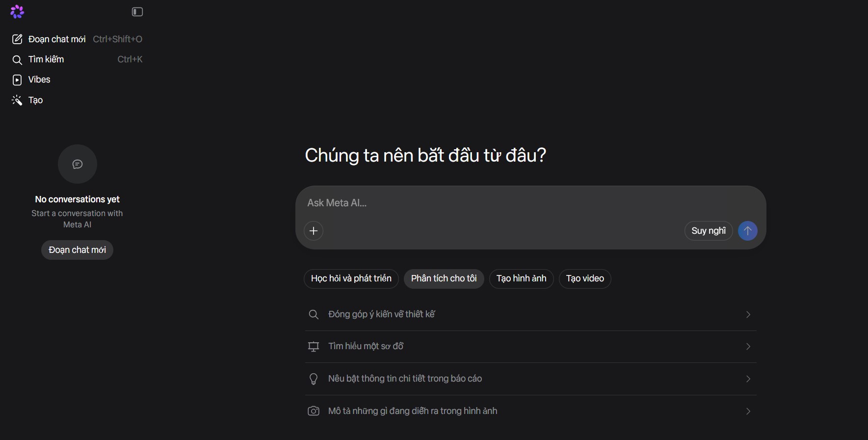Choose the Học hỏi và phát triển chip
This screenshot has height=440, width=868.
click(351, 278)
